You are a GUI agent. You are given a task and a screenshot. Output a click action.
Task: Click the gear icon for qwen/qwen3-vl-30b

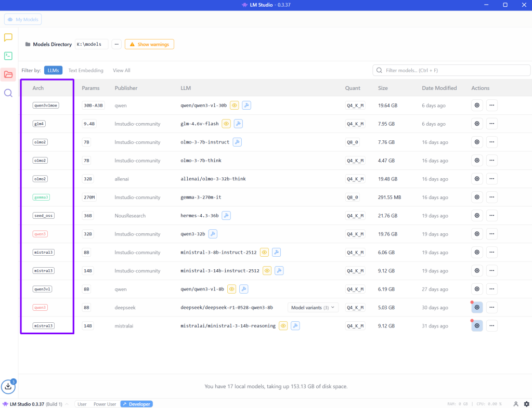477,106
